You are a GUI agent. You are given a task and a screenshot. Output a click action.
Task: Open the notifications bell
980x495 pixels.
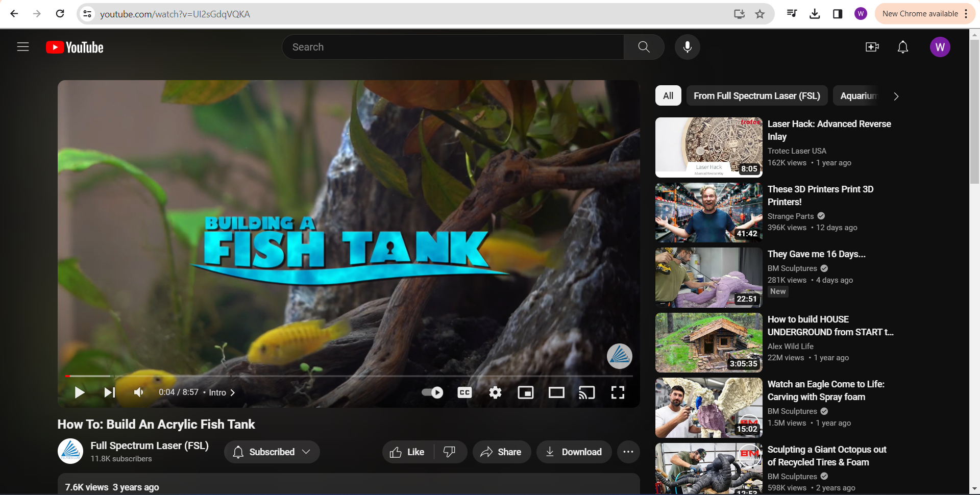902,47
